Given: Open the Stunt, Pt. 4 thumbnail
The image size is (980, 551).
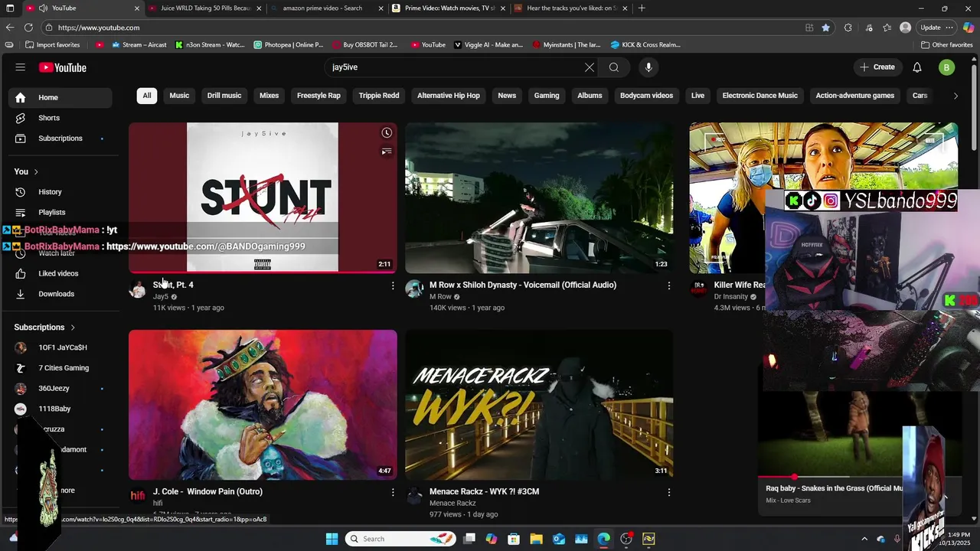Looking at the screenshot, I should click(x=263, y=197).
